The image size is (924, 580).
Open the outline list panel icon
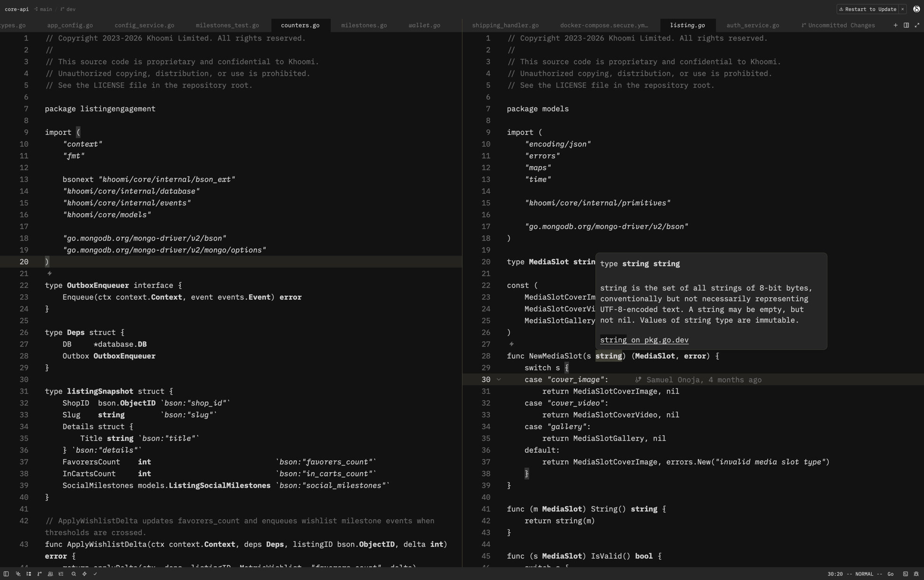point(61,574)
